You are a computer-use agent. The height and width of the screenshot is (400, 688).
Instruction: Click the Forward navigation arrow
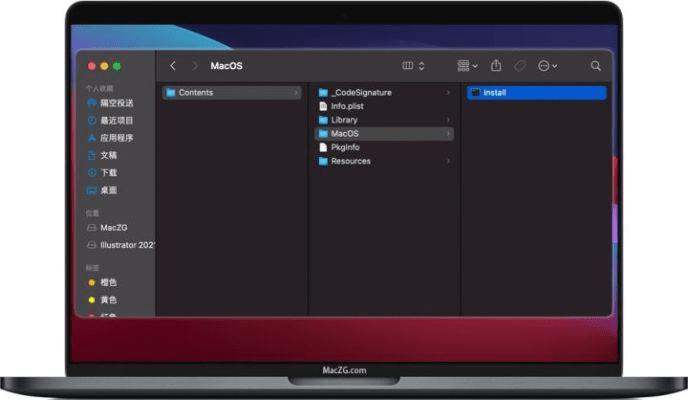pos(193,66)
